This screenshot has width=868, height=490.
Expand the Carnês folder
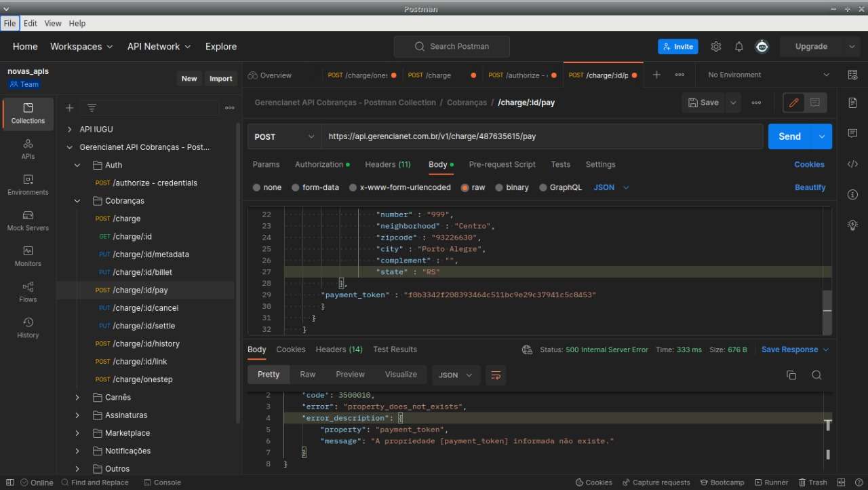(x=77, y=397)
